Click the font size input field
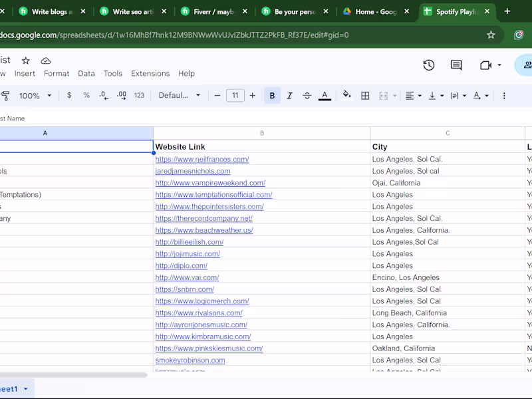Viewport: 532px width, 399px height. click(235, 95)
